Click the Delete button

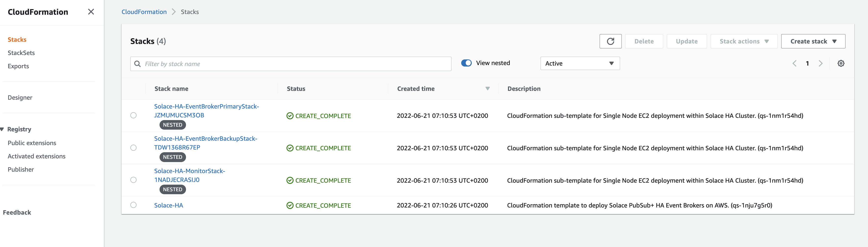pos(644,41)
